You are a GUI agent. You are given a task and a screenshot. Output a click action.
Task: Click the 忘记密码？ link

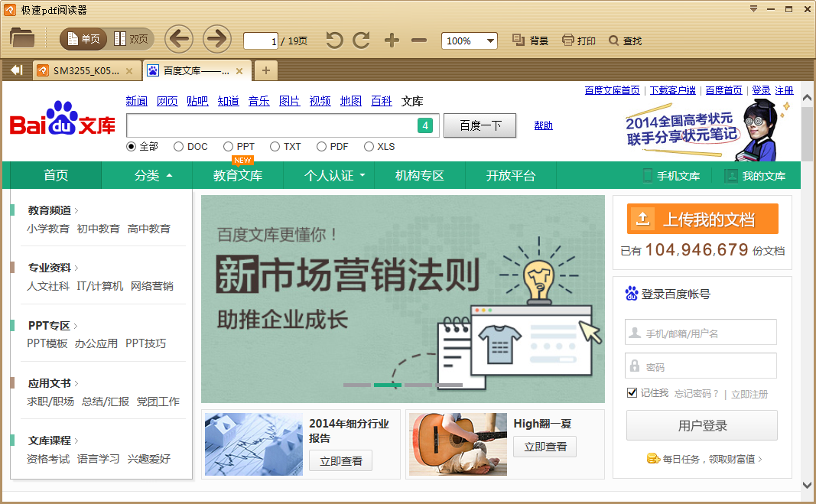point(696,394)
